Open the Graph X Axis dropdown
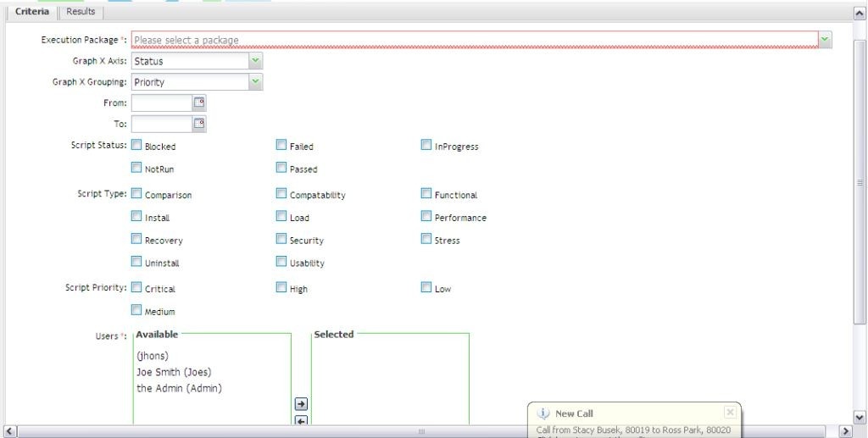The width and height of the screenshot is (868, 438). (255, 61)
